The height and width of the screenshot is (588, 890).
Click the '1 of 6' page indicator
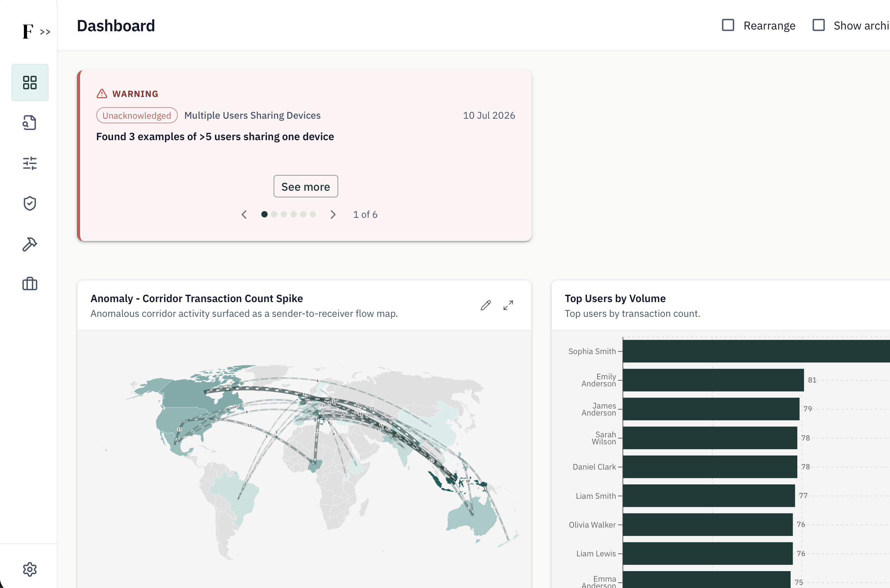point(365,215)
